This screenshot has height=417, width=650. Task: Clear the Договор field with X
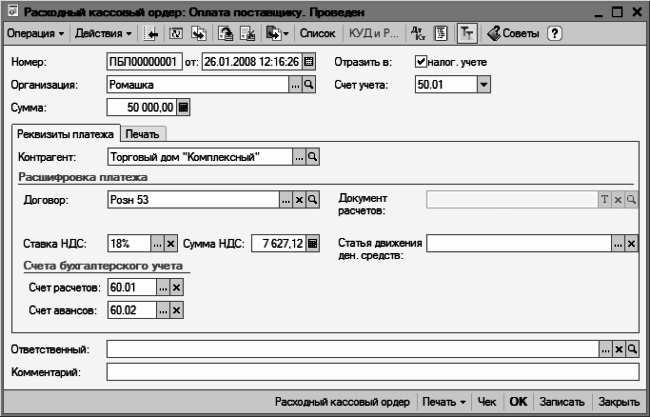pyautogui.click(x=299, y=200)
